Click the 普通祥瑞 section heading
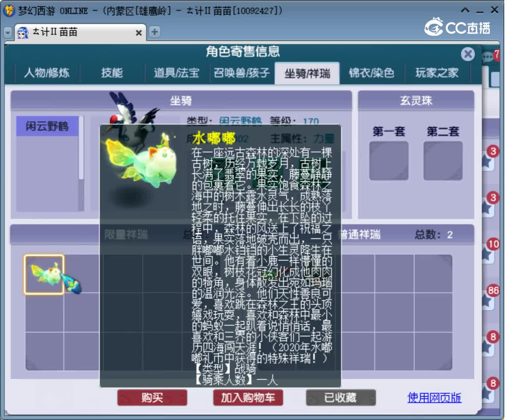507x420 pixels. tap(360, 235)
